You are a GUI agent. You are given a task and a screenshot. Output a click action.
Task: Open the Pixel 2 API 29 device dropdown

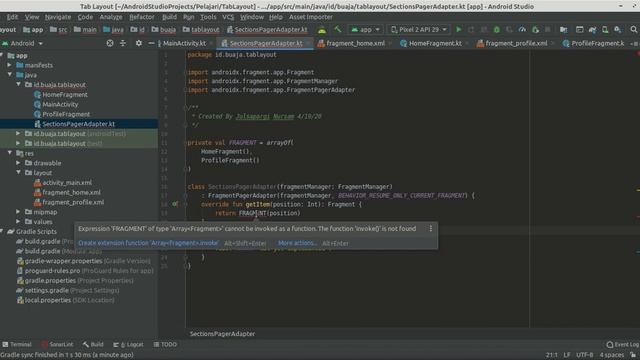pyautogui.click(x=419, y=29)
